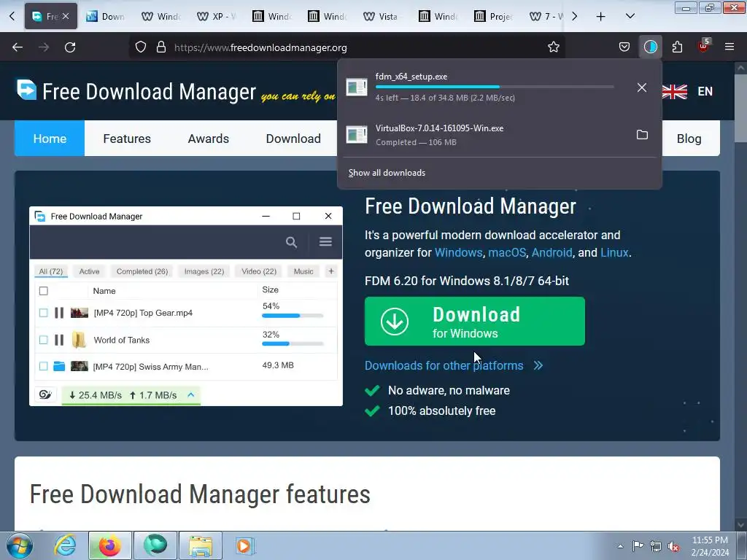Open the Features navigation tab
Image resolution: width=747 pixels, height=560 pixels.
pos(127,139)
